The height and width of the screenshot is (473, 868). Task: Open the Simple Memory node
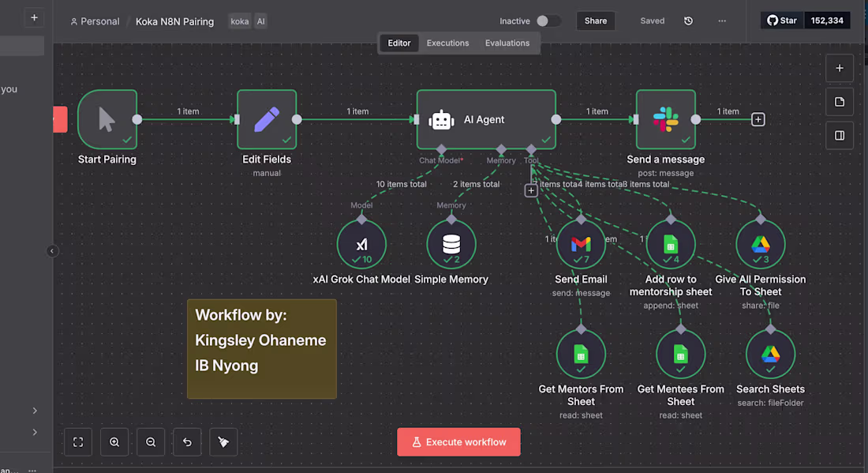tap(451, 243)
